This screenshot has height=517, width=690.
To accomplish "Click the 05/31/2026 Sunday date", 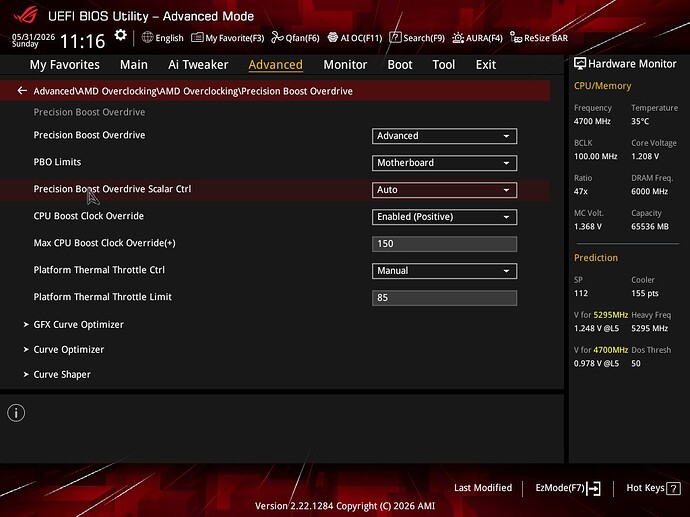I will coord(33,40).
